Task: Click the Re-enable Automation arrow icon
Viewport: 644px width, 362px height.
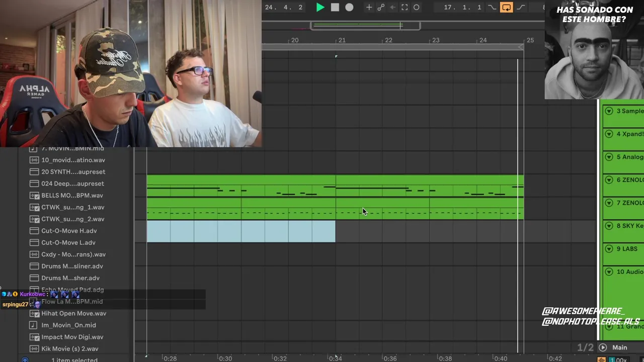Action: (393, 8)
